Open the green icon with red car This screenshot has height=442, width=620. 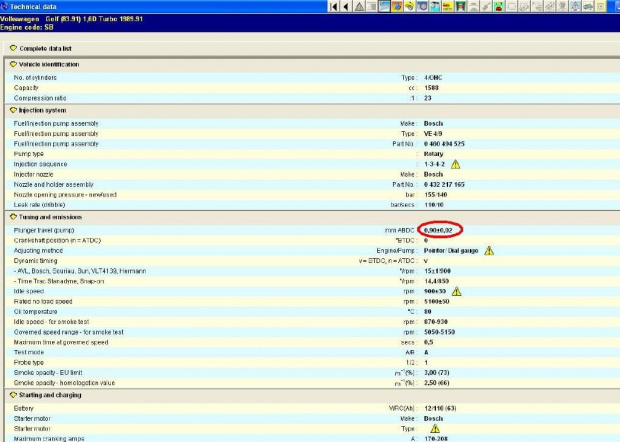499,6
